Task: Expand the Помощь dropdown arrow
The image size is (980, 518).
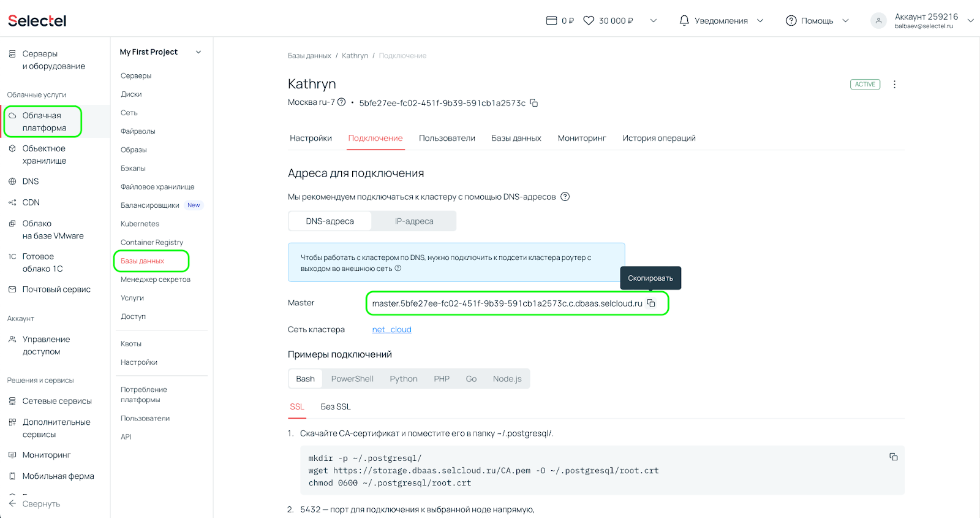Action: [845, 21]
